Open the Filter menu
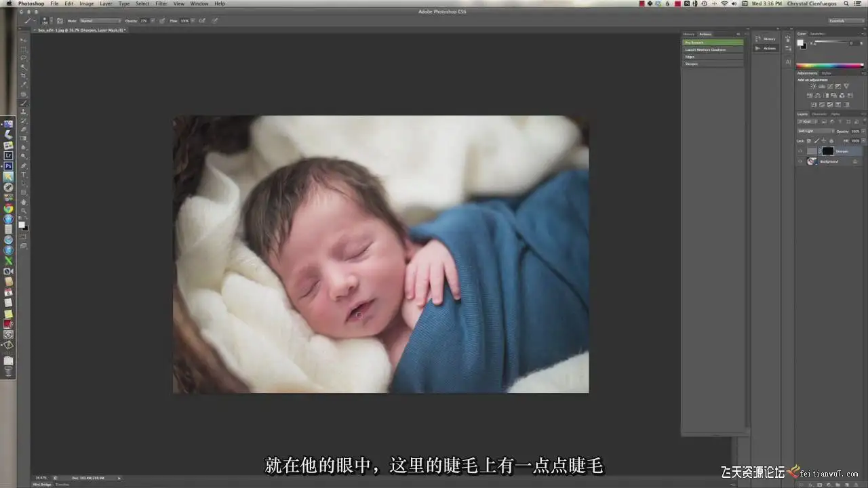This screenshot has width=868, height=488. pyautogui.click(x=161, y=3)
